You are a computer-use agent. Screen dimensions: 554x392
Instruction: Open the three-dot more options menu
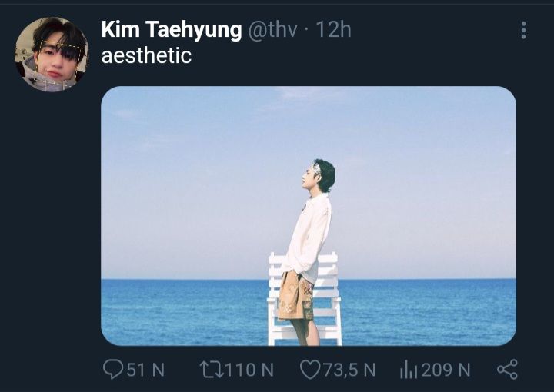pos(524,30)
